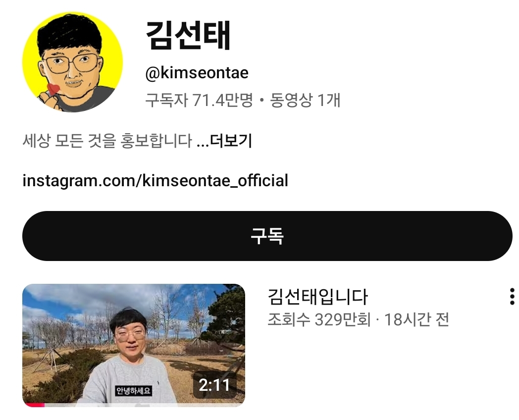
Task: Click the @kimseontae channel handle
Action: click(x=197, y=73)
